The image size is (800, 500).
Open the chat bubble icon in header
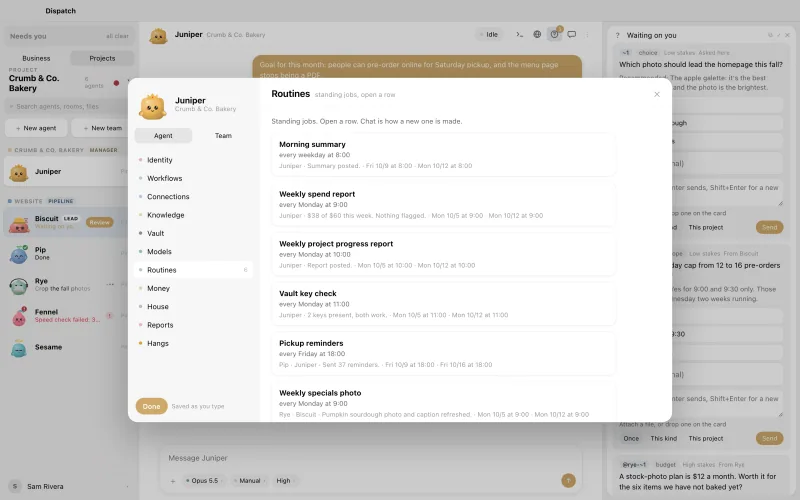572,35
